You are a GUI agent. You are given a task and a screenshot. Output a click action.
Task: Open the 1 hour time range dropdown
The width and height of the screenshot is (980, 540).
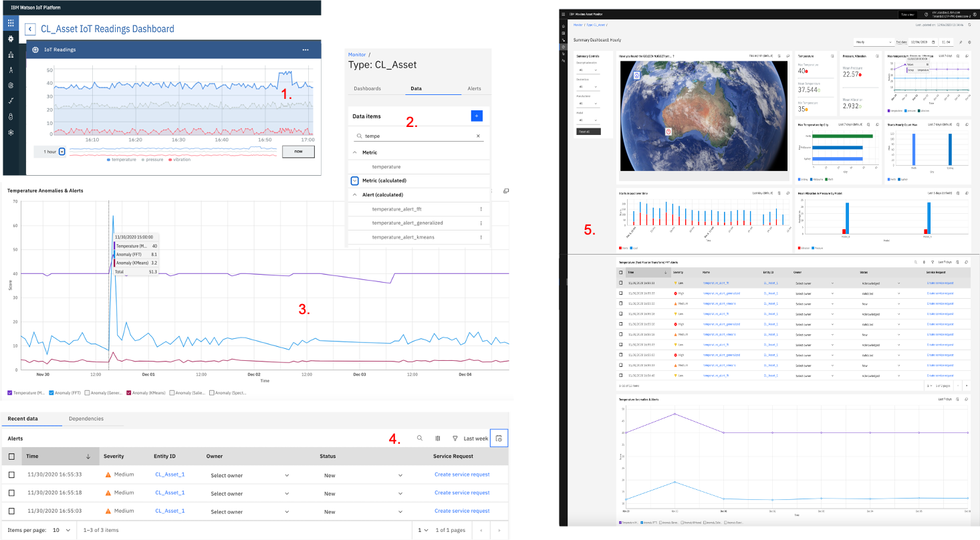62,152
